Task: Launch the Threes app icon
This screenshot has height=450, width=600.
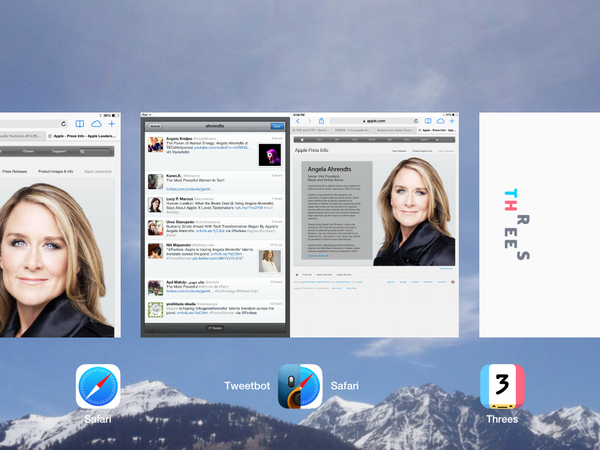Action: 502,386
